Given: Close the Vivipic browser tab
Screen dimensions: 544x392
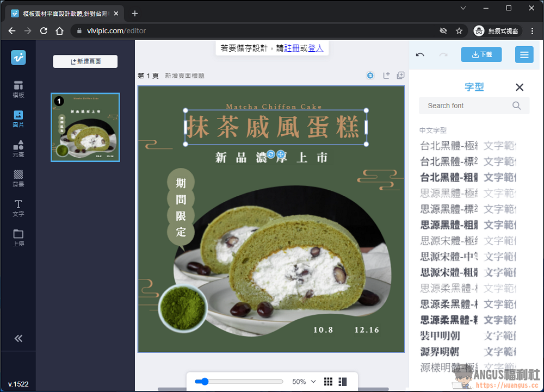Looking at the screenshot, I should [x=116, y=14].
